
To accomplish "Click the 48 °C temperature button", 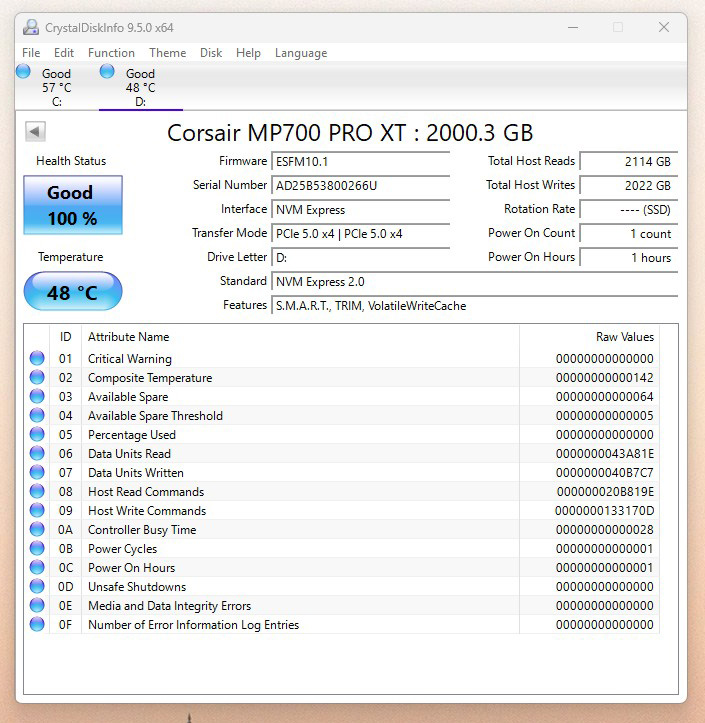I will pyautogui.click(x=72, y=293).
